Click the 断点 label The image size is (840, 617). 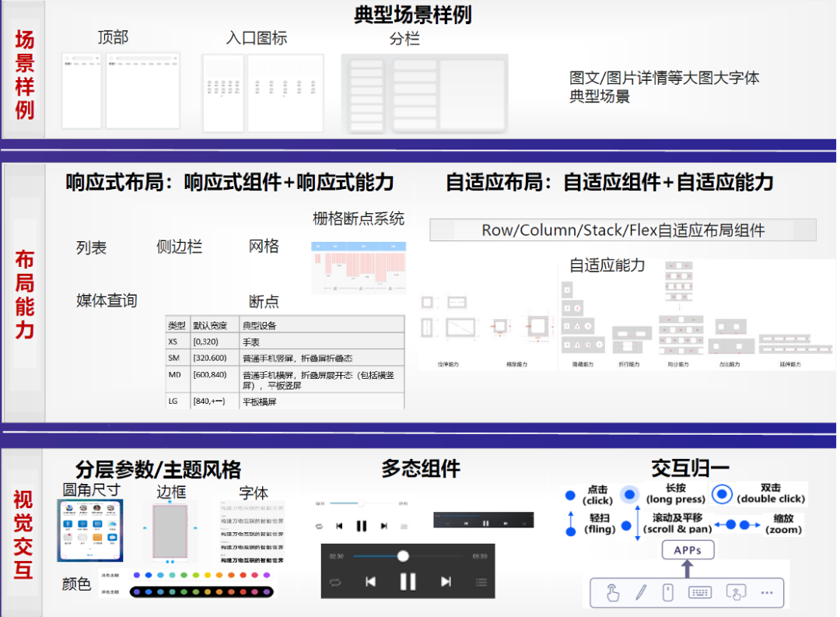264,302
